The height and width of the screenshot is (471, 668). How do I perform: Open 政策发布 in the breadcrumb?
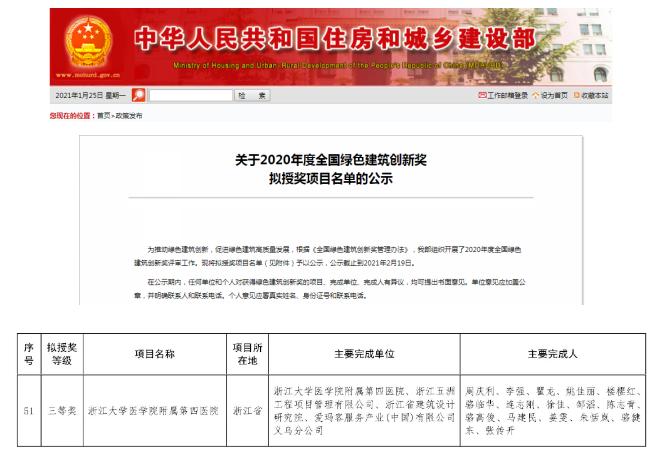(129, 116)
